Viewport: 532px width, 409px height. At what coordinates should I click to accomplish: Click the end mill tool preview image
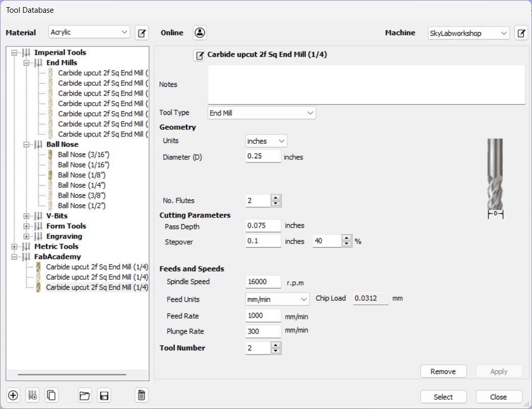[x=495, y=178]
